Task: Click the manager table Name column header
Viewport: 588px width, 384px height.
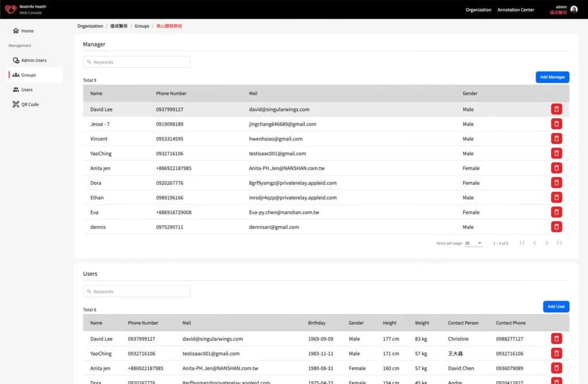Action: pyautogui.click(x=96, y=94)
